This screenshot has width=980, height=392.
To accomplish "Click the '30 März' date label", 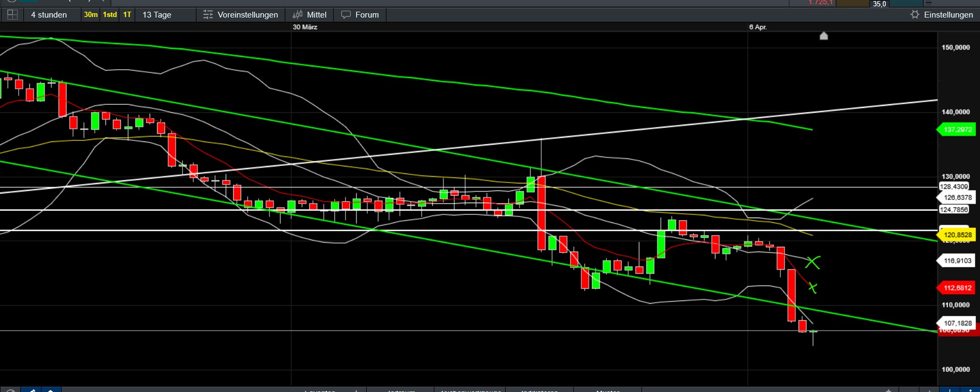I will tap(305, 27).
